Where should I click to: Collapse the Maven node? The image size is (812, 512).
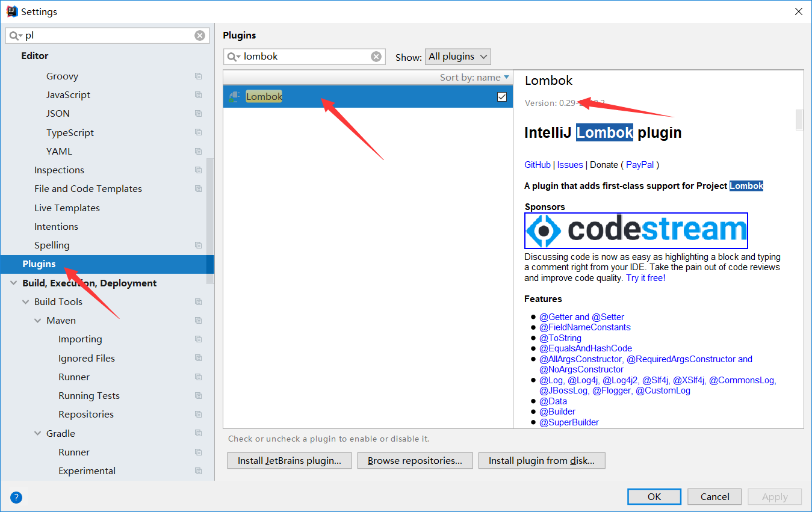tap(38, 321)
